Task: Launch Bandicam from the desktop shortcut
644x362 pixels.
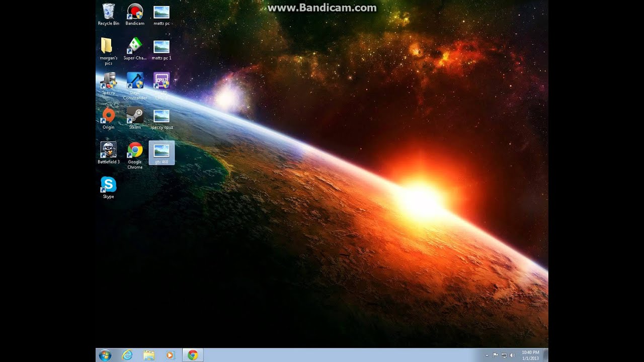Action: [x=135, y=15]
